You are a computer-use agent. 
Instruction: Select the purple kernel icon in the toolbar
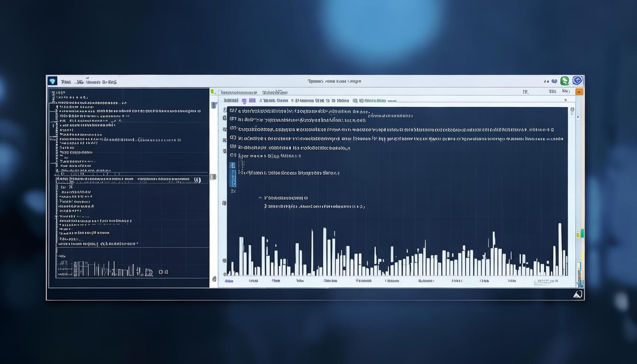[245, 100]
